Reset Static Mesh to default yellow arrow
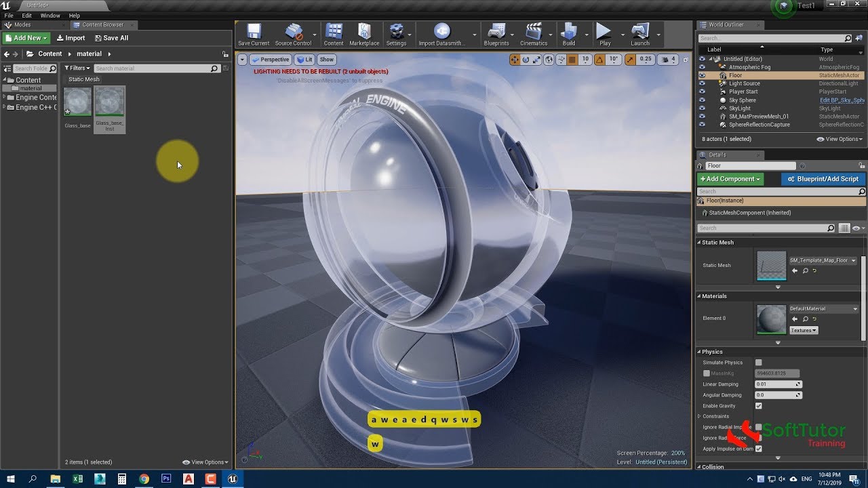 (x=814, y=270)
